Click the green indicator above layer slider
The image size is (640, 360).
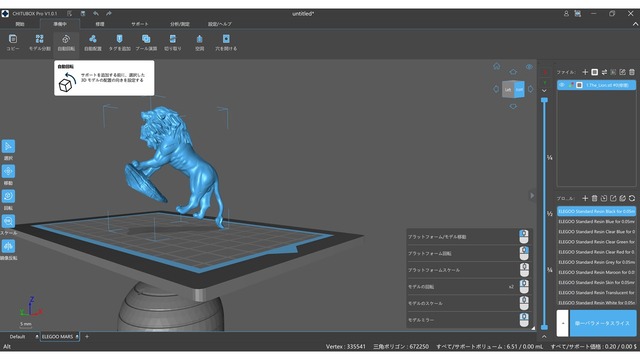[545, 82]
